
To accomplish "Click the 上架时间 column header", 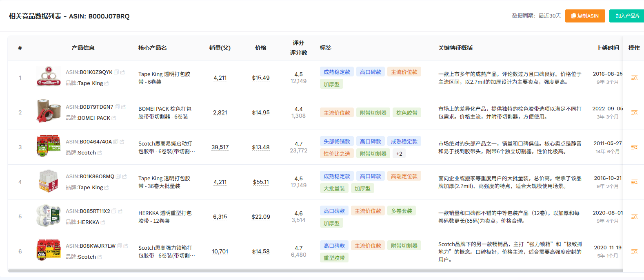I will pyautogui.click(x=607, y=48).
